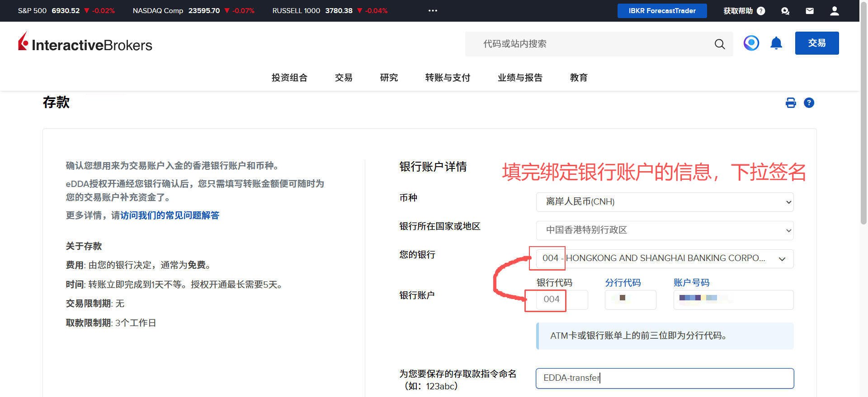Open the 转账与支付 menu
Screen dimensions: 868x397
click(448, 78)
